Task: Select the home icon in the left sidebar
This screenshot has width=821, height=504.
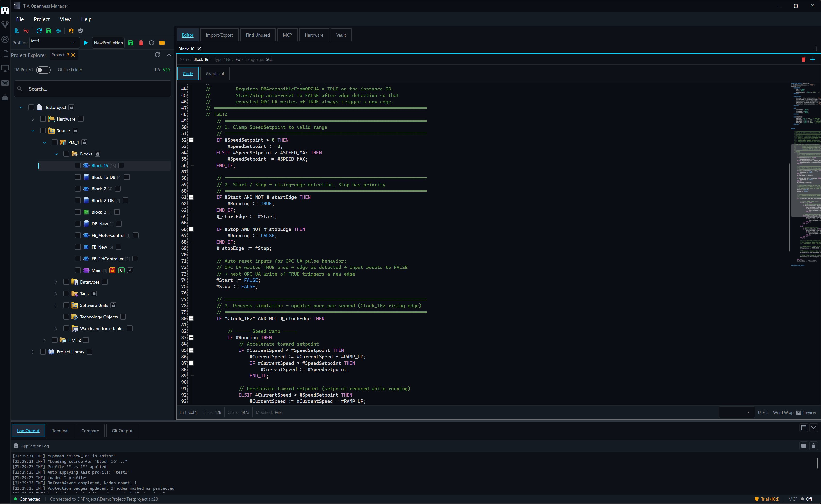Action: (x=5, y=10)
